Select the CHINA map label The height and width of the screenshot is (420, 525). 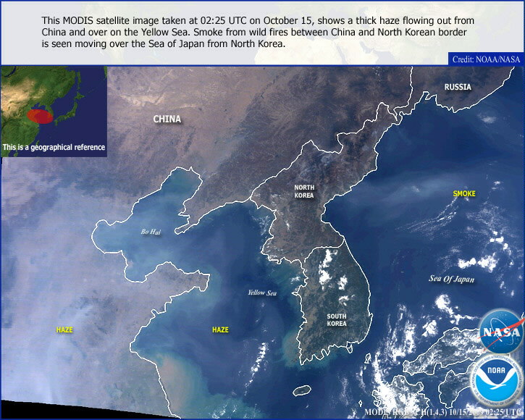pyautogui.click(x=167, y=119)
